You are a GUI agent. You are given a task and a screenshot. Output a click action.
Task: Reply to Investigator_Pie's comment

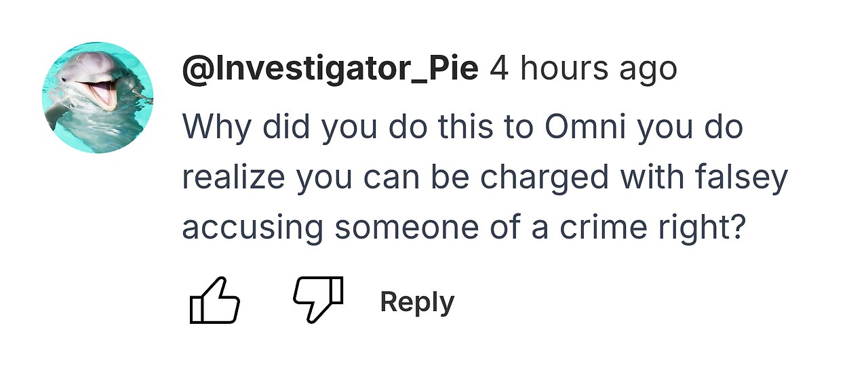[x=417, y=302]
